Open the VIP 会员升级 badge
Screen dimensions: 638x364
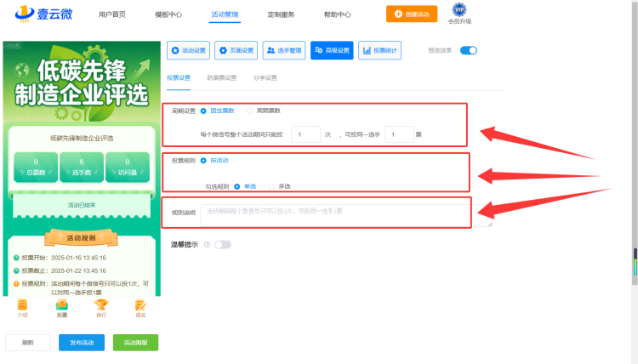coord(459,14)
